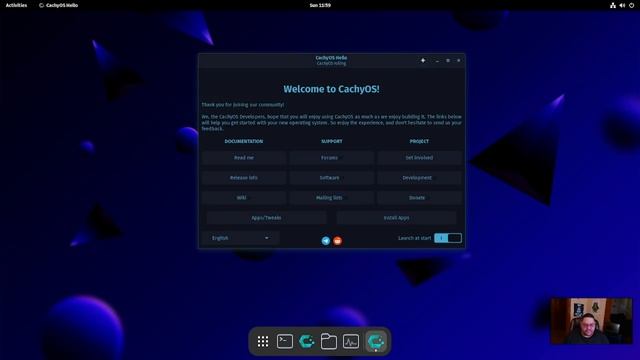Click the About star icon in title bar
The image size is (640, 360).
click(423, 60)
